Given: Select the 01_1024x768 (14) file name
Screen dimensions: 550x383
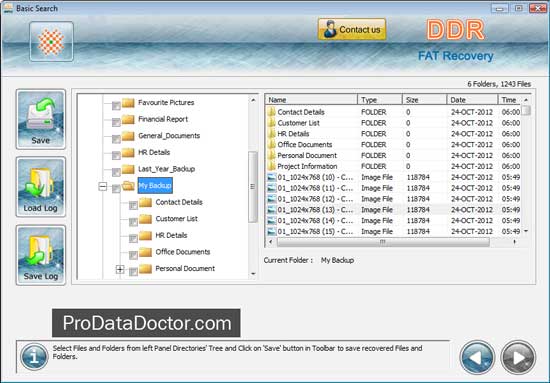Looking at the screenshot, I should tap(315, 221).
